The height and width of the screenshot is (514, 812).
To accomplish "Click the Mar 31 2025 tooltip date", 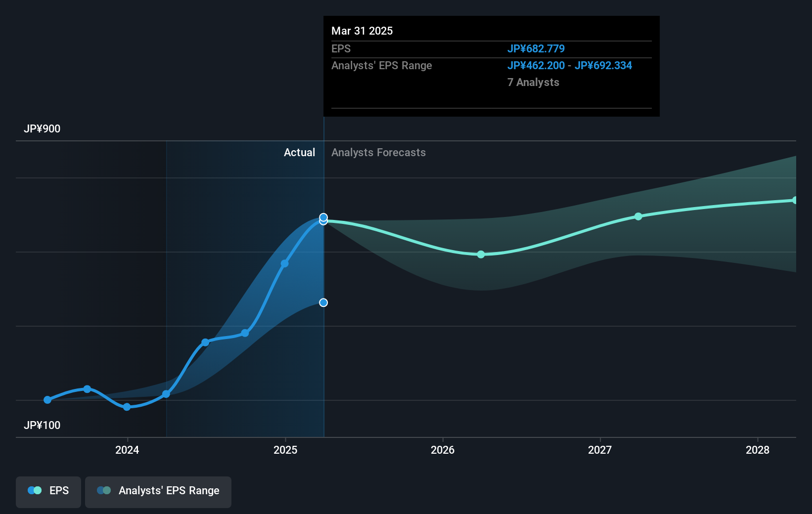I will point(362,31).
